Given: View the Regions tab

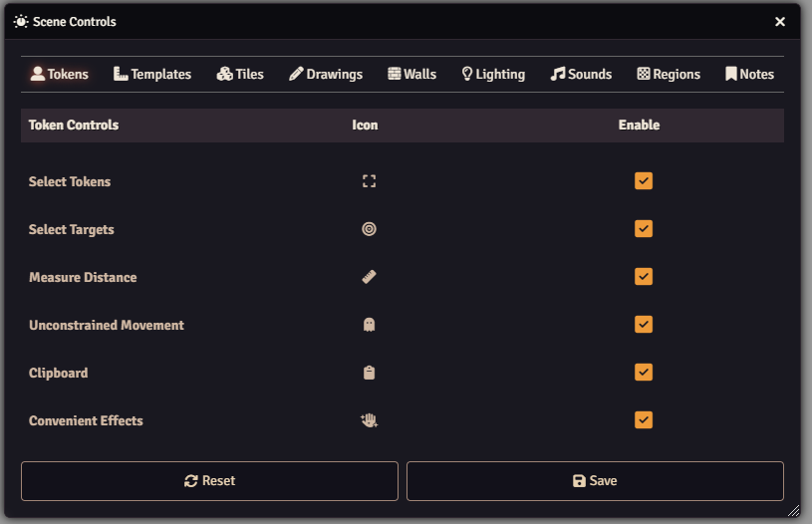Looking at the screenshot, I should point(669,74).
